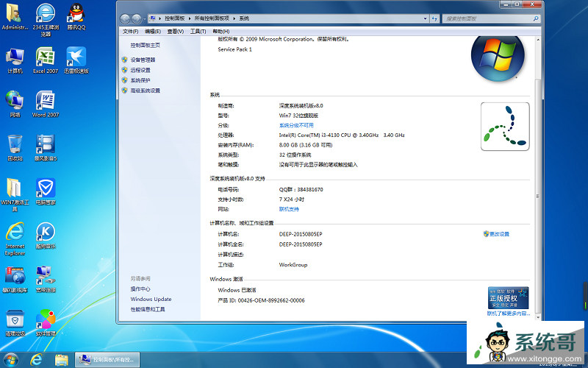Expand the address bar history dropdown
This screenshot has height=368, width=588.
tap(426, 18)
